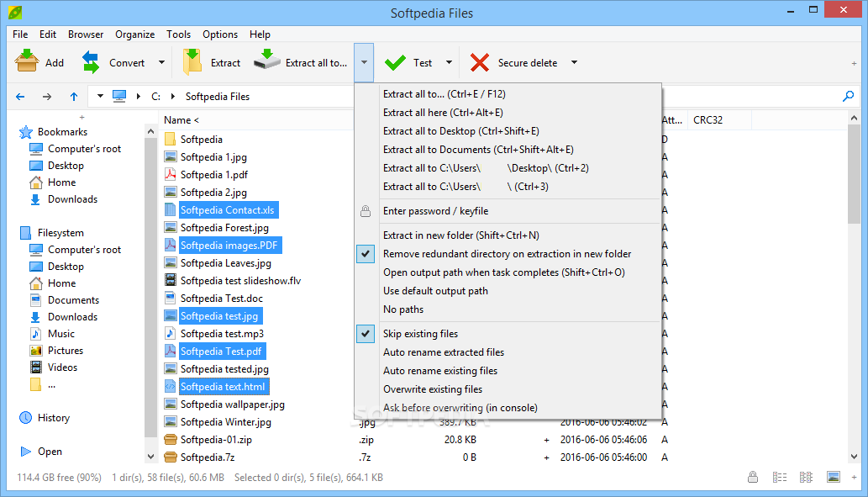Click the computer icon in address bar

pos(119,97)
